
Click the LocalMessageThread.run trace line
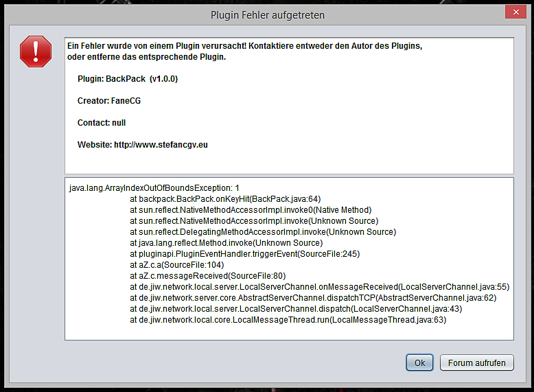(288, 319)
